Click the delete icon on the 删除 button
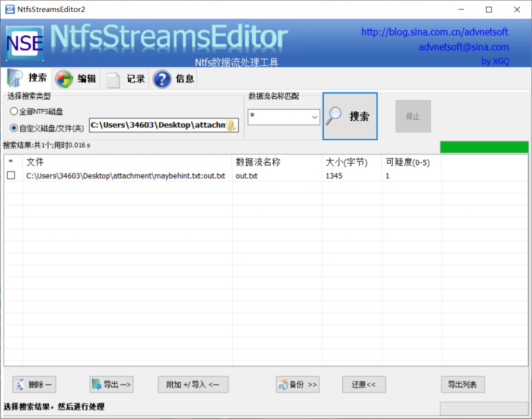Viewport: 532px width, 419px height. tap(20, 384)
